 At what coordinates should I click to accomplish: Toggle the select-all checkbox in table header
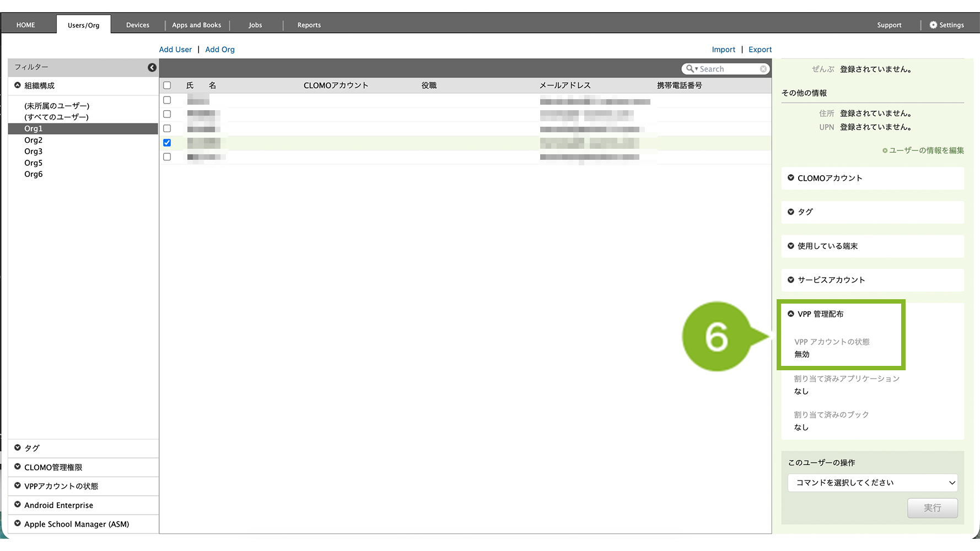[x=167, y=85]
